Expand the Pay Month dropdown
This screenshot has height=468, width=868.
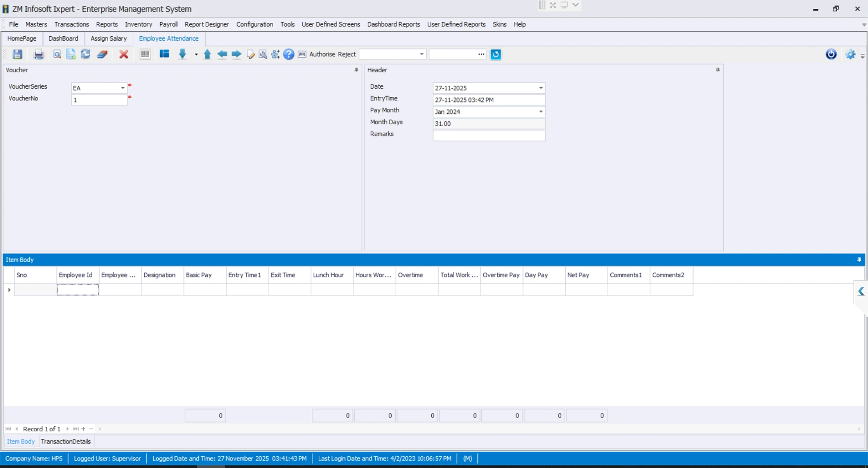click(x=541, y=111)
